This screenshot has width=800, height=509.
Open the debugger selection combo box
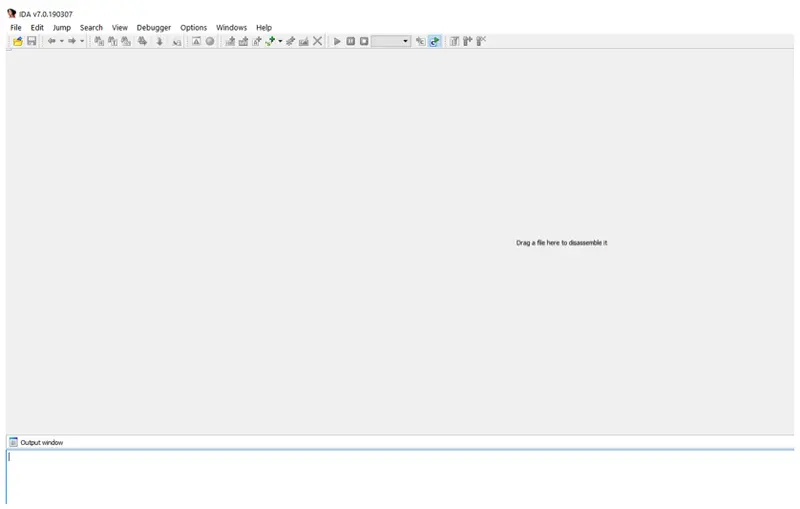coord(391,41)
